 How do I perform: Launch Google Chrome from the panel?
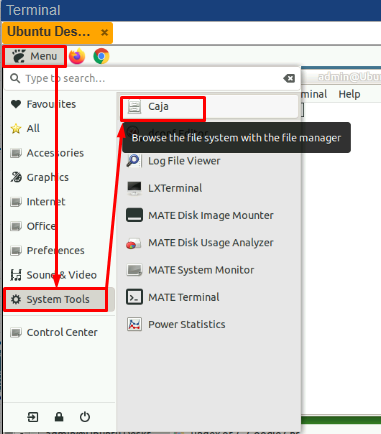coord(101,56)
